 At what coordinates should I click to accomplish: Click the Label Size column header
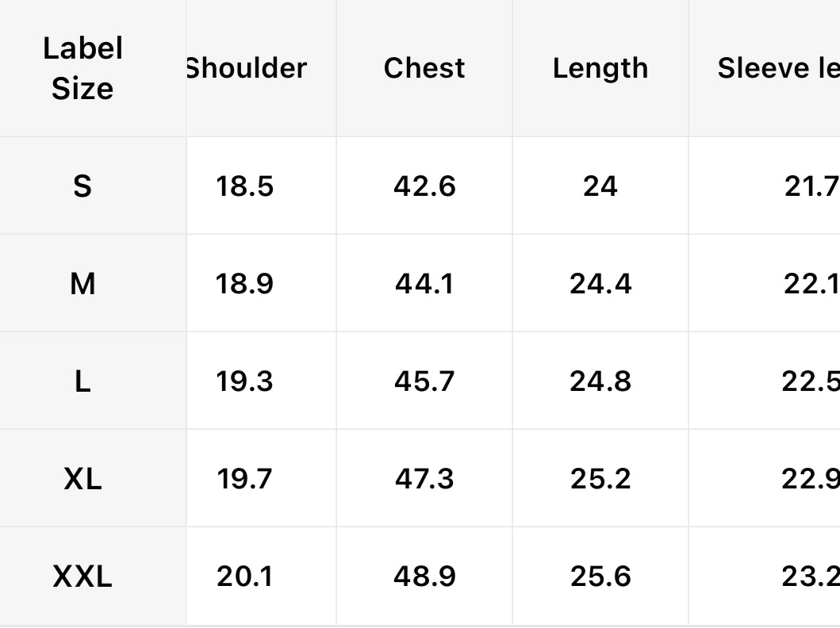pyautogui.click(x=82, y=68)
